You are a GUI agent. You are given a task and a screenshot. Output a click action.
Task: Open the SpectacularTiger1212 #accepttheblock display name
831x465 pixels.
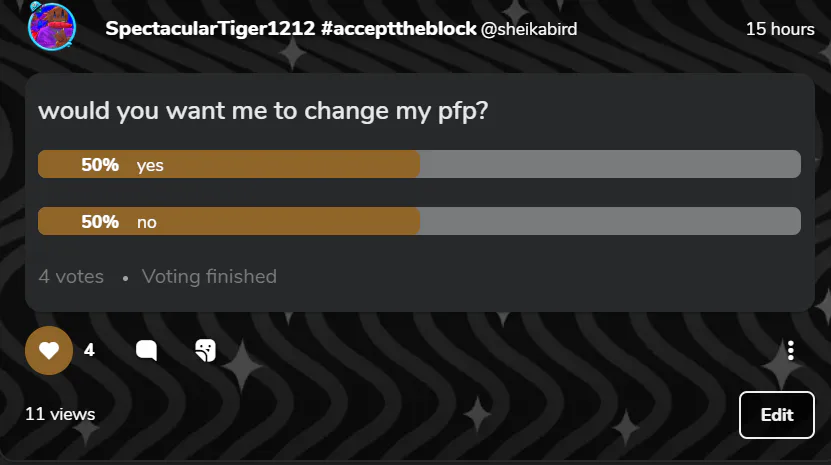point(290,29)
